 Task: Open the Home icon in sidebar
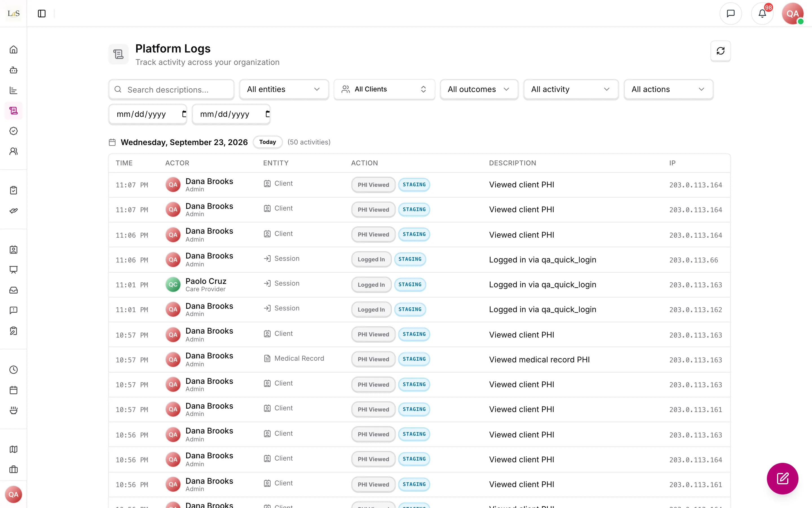[x=14, y=50]
